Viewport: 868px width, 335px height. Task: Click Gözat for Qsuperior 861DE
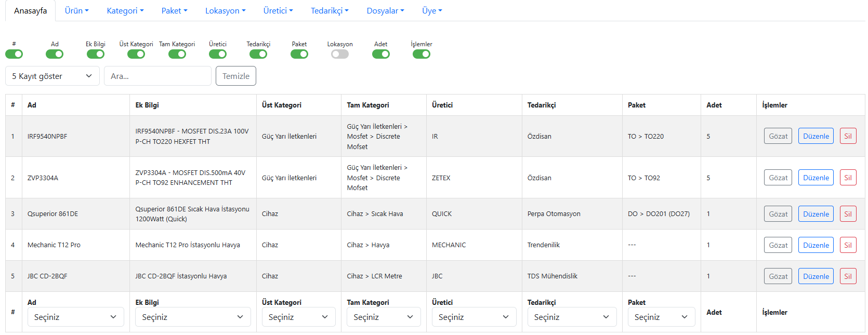pos(778,214)
